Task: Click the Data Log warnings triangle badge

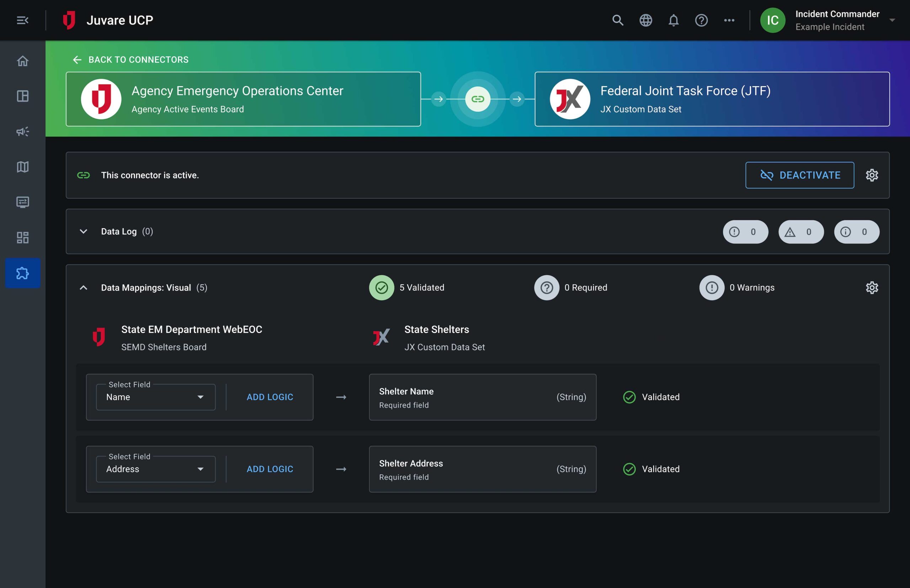Action: click(801, 232)
